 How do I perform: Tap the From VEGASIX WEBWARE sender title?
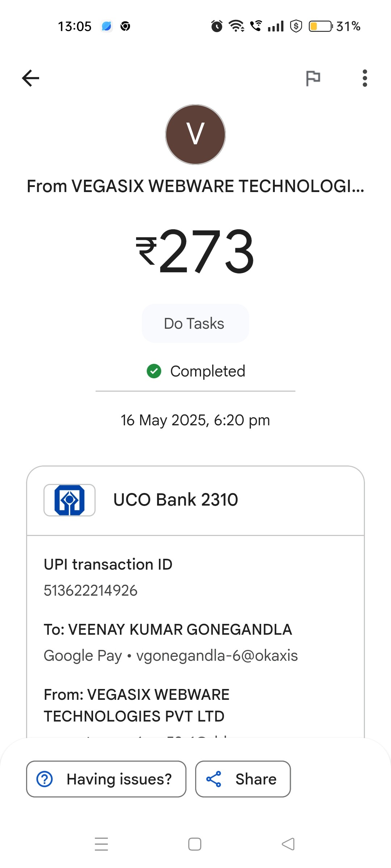195,187
